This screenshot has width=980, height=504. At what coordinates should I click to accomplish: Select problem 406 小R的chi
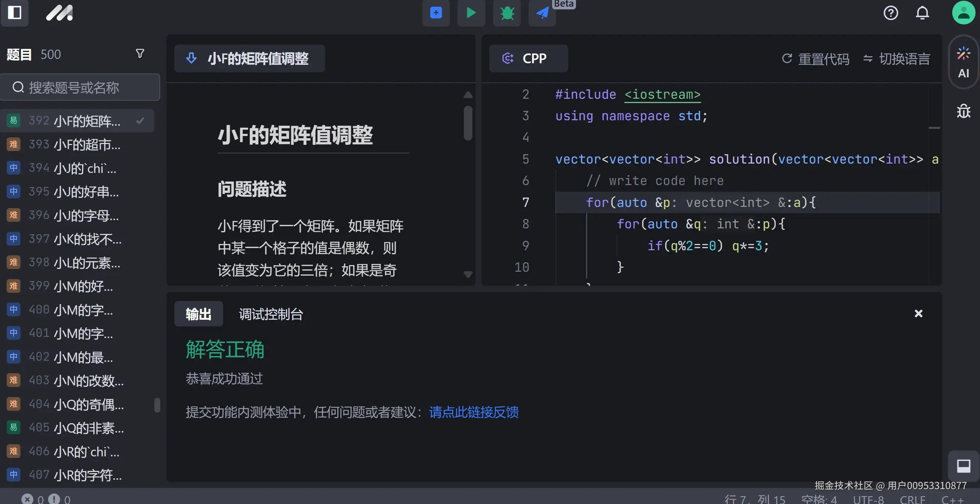click(77, 451)
